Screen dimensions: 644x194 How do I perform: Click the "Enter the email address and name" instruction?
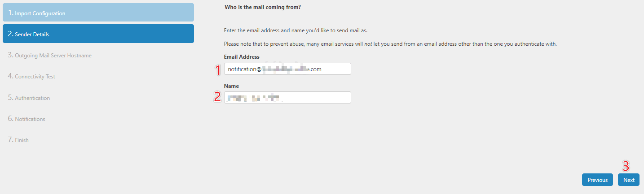pyautogui.click(x=296, y=30)
